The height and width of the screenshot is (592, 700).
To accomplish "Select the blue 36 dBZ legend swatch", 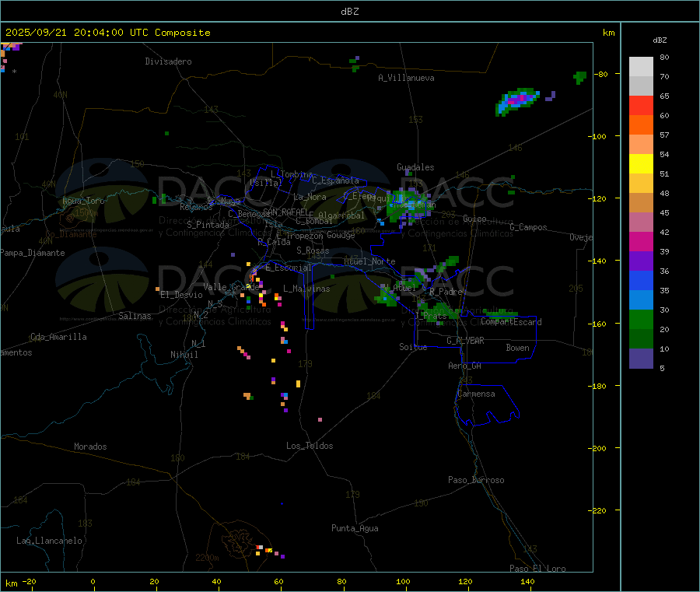I will (x=641, y=280).
